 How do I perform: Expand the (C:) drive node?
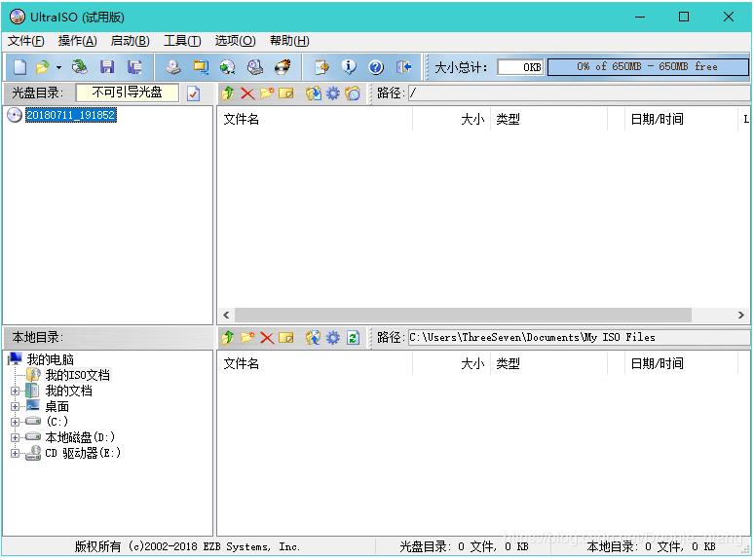click(15, 422)
